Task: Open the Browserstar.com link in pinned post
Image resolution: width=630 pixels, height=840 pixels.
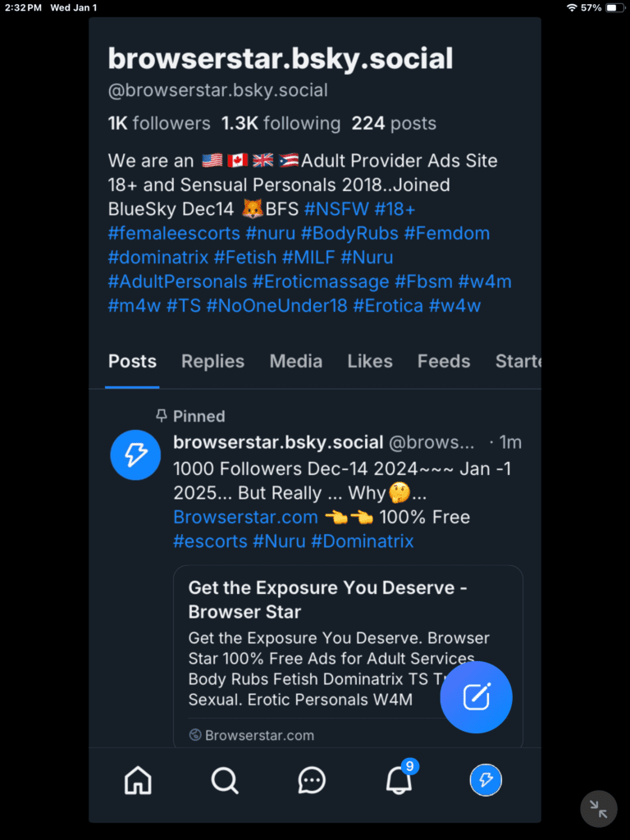Action: 245,518
